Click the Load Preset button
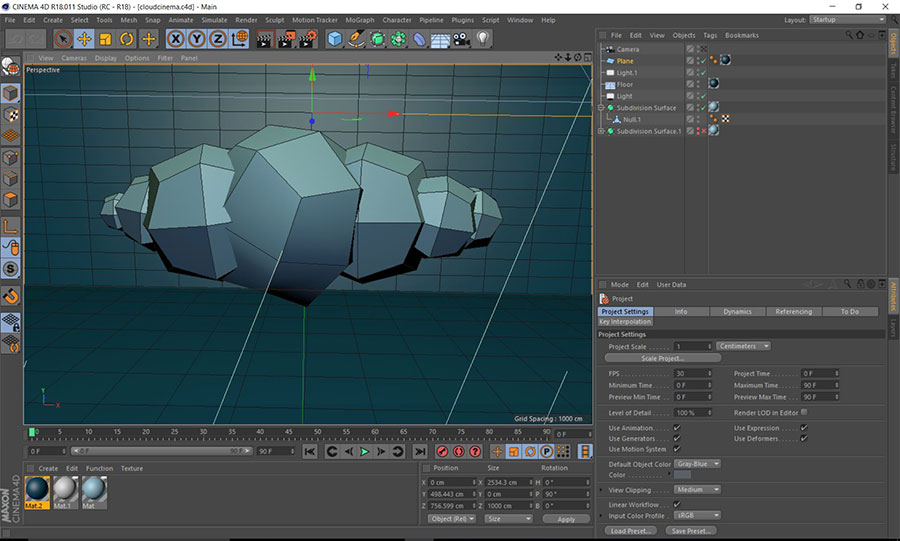This screenshot has width=900, height=541. [631, 531]
